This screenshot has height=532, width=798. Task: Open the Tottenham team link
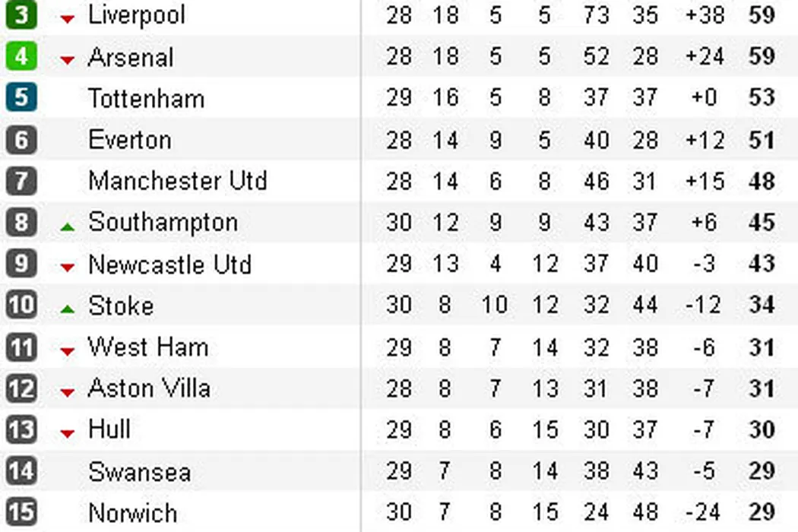coord(146,99)
